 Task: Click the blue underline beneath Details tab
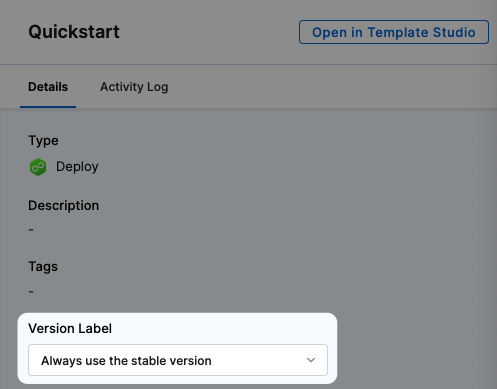point(48,107)
